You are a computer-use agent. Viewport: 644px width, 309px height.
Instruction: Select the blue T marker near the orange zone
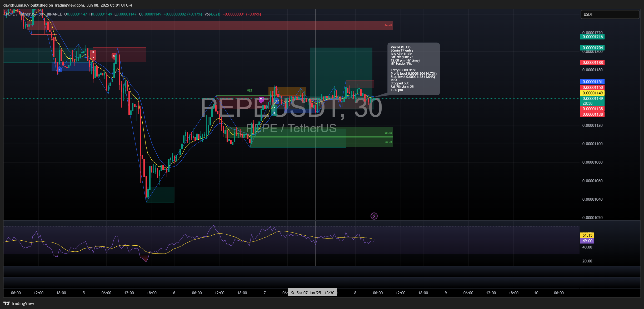[276, 101]
